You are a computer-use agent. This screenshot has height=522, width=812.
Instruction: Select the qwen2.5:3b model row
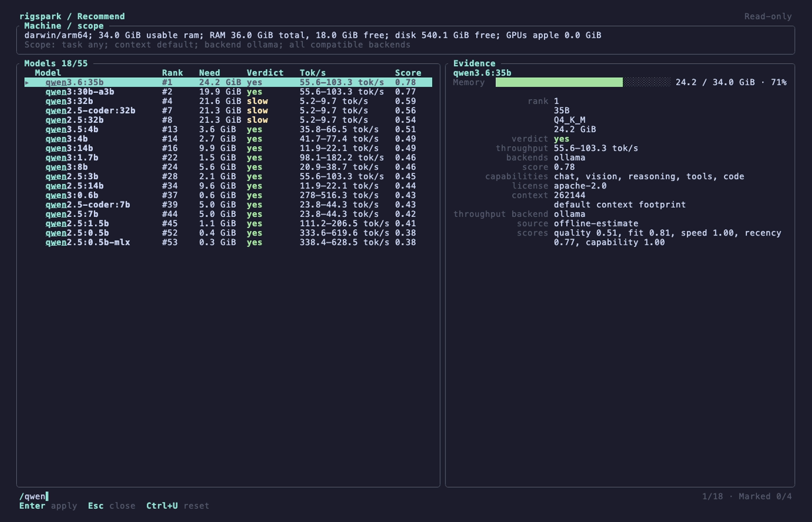tap(228, 176)
